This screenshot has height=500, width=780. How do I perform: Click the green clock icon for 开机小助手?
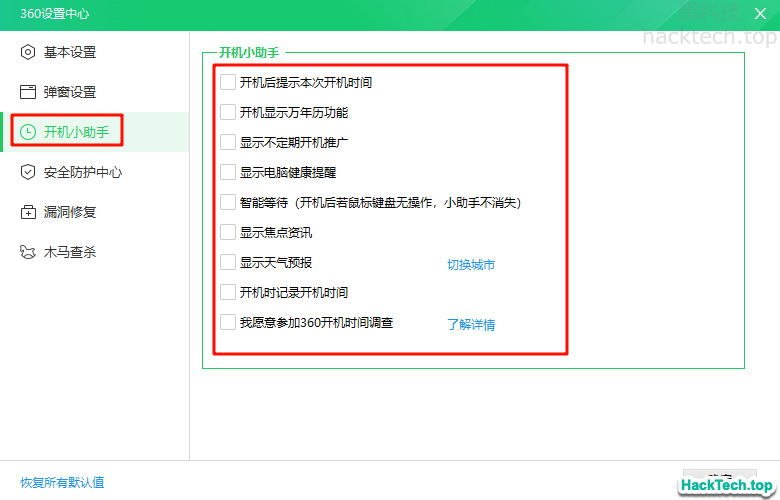pyautogui.click(x=28, y=132)
